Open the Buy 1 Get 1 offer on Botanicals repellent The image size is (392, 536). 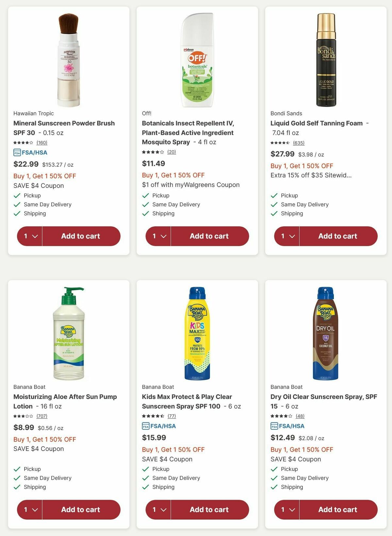(173, 175)
